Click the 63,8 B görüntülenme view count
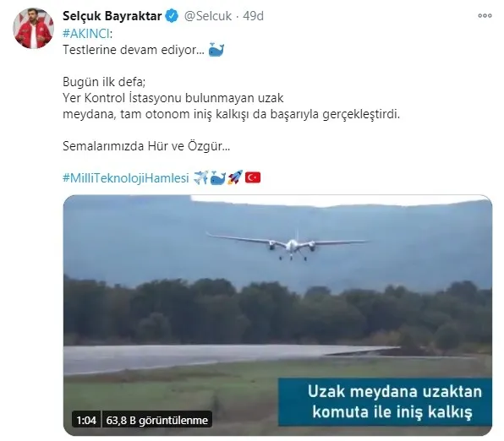The image size is (504, 441). [x=156, y=420]
